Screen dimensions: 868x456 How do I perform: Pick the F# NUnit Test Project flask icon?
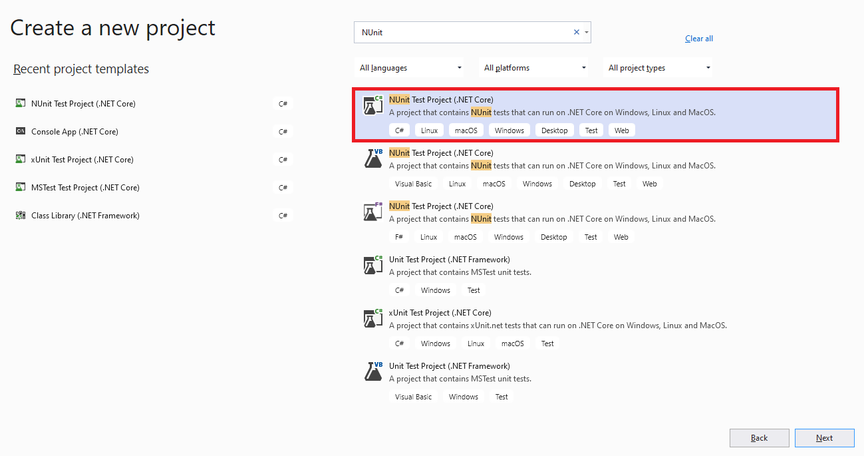coord(372,212)
